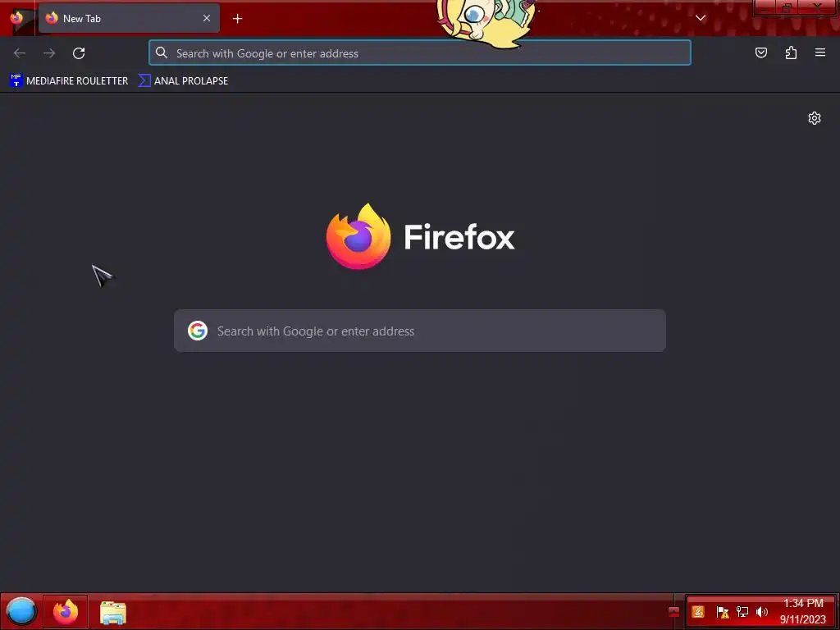Open the Windows Start orb
Image resolution: width=840 pixels, height=630 pixels.
(x=21, y=611)
